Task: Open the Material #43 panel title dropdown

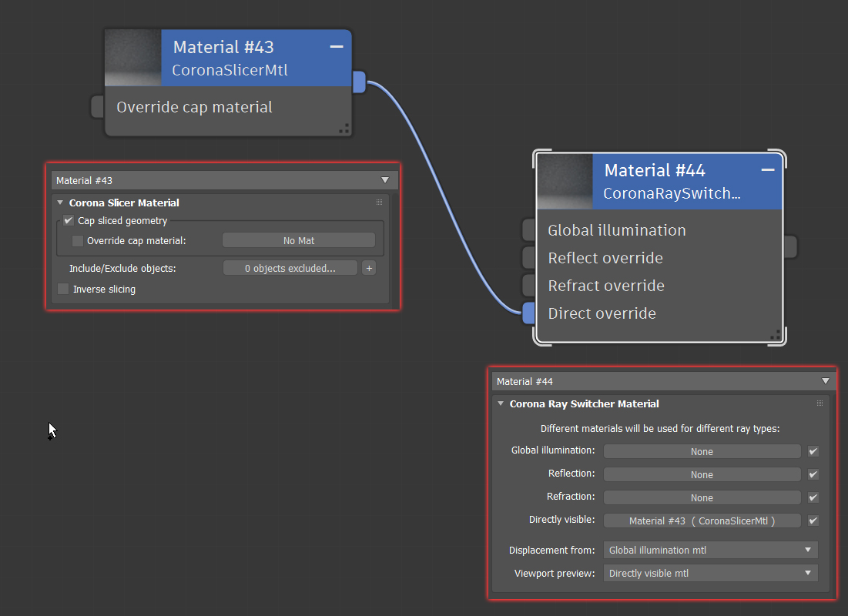Action: (x=385, y=180)
